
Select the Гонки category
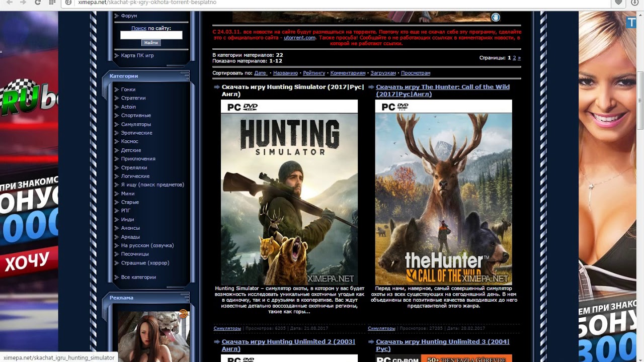click(128, 89)
